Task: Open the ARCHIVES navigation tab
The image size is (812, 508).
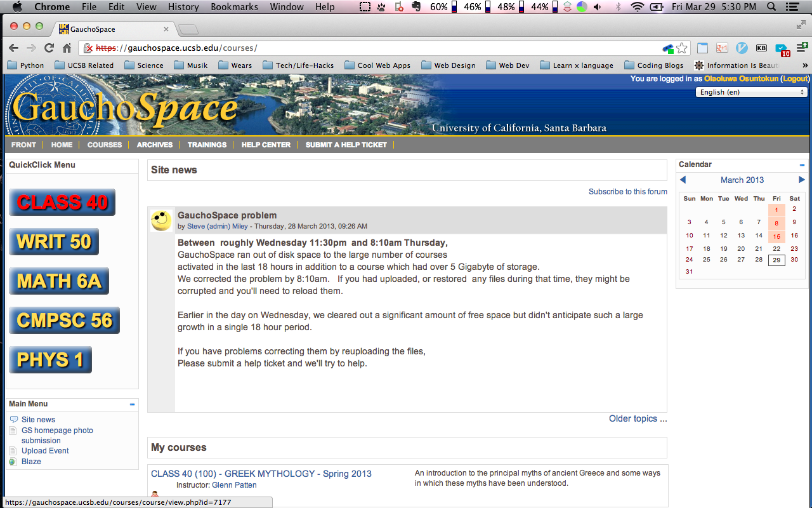Action: [x=155, y=145]
